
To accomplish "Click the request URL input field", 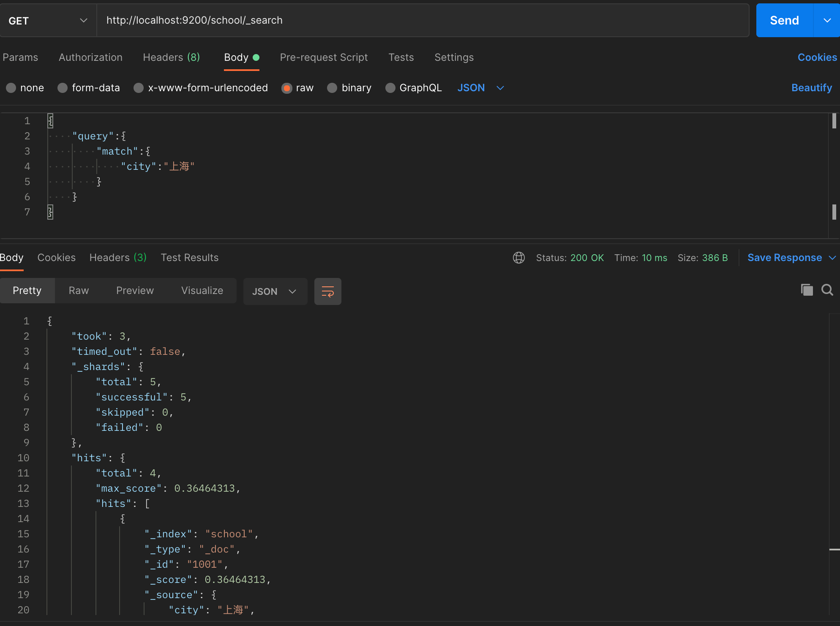I will (x=423, y=20).
